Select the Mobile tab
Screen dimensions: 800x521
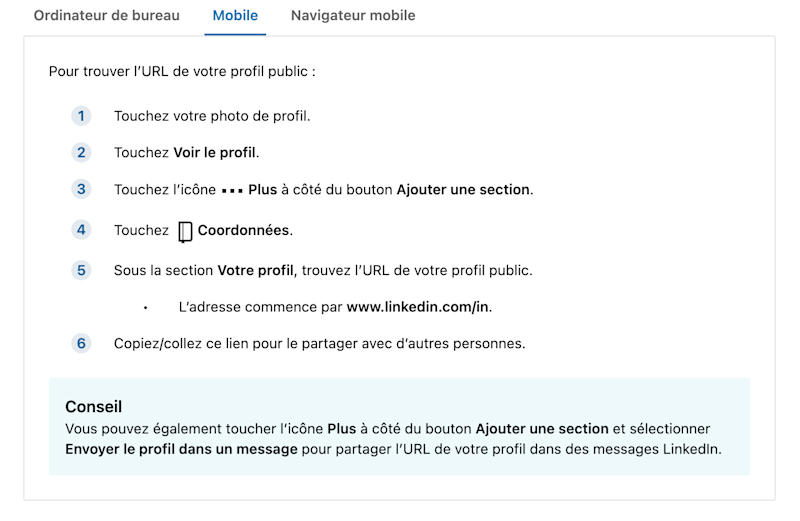[x=235, y=16]
